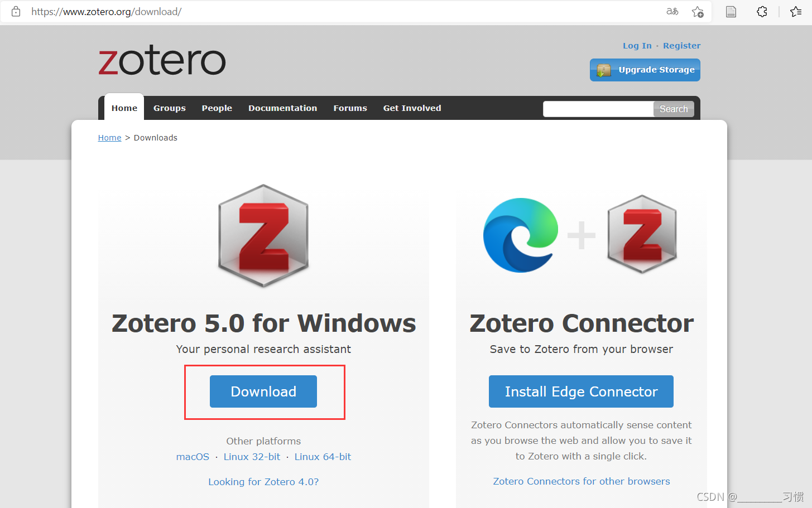
Task: Click Install Edge Connector button
Action: point(581,391)
